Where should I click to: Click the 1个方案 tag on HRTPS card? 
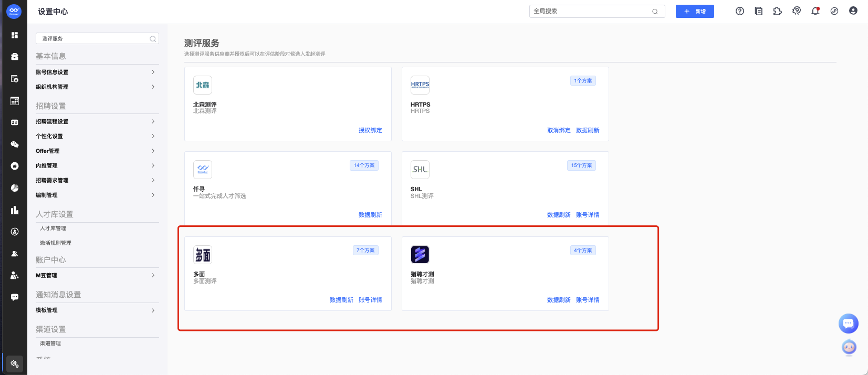583,81
